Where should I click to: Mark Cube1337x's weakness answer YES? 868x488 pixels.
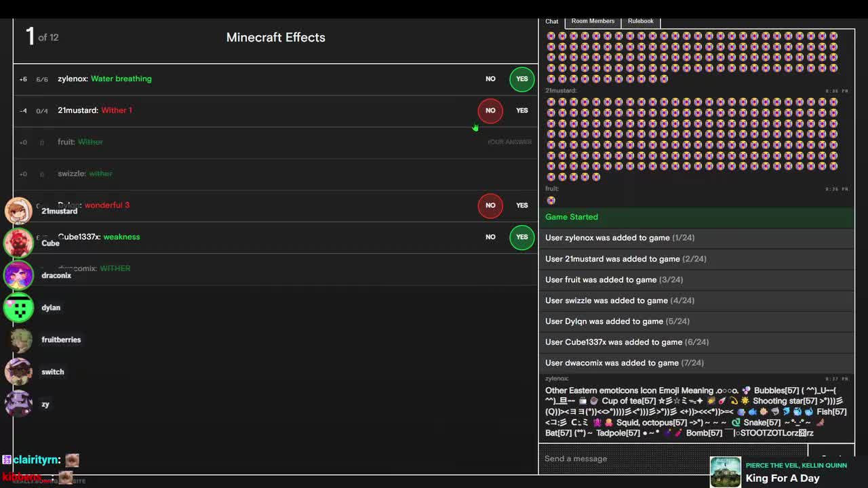tap(521, 237)
